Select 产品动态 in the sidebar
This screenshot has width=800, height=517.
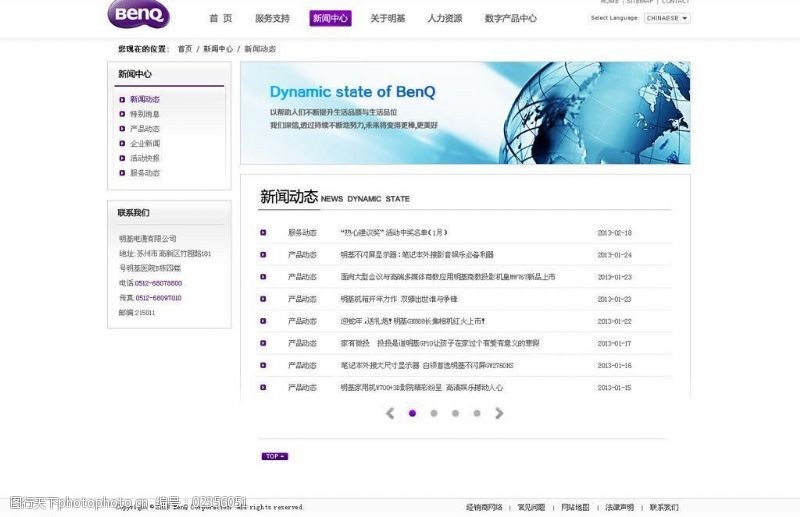pos(145,129)
